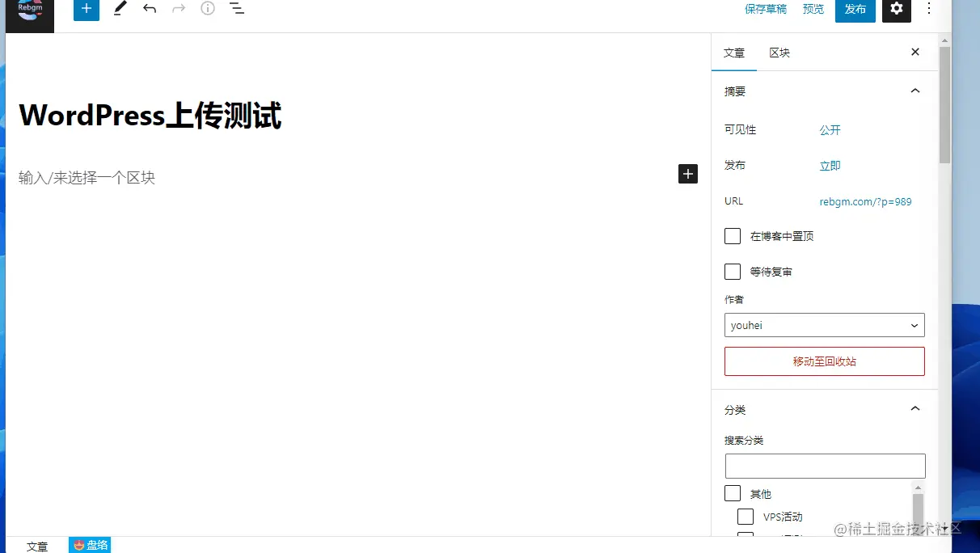Check the 等待复审 option
This screenshot has width=980, height=553.
pos(732,271)
